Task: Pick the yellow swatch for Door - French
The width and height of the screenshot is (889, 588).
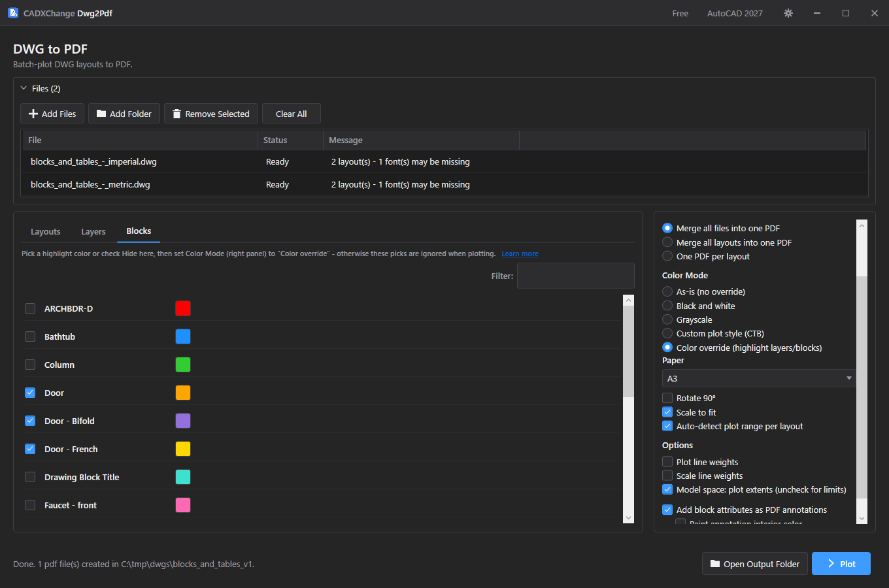Action: [183, 449]
